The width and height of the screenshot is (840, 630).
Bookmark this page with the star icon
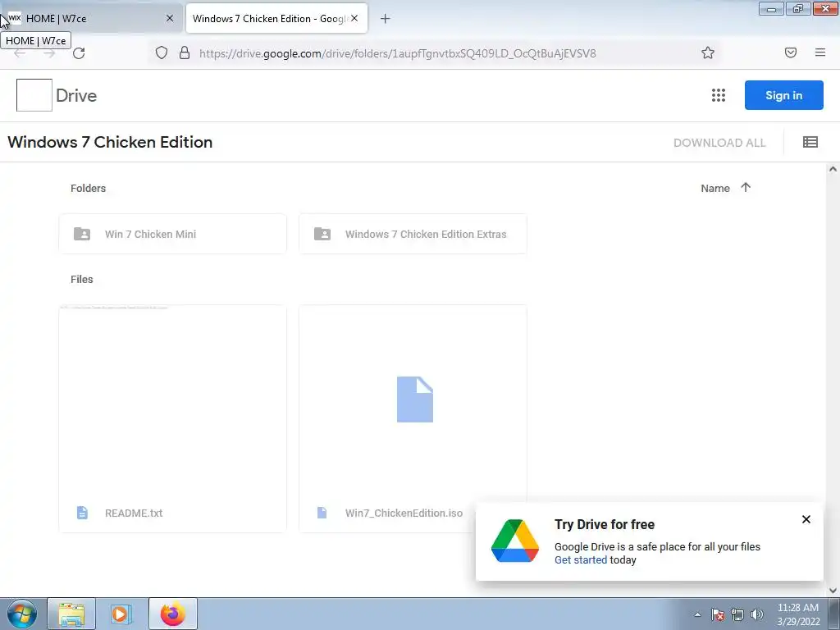pyautogui.click(x=708, y=52)
